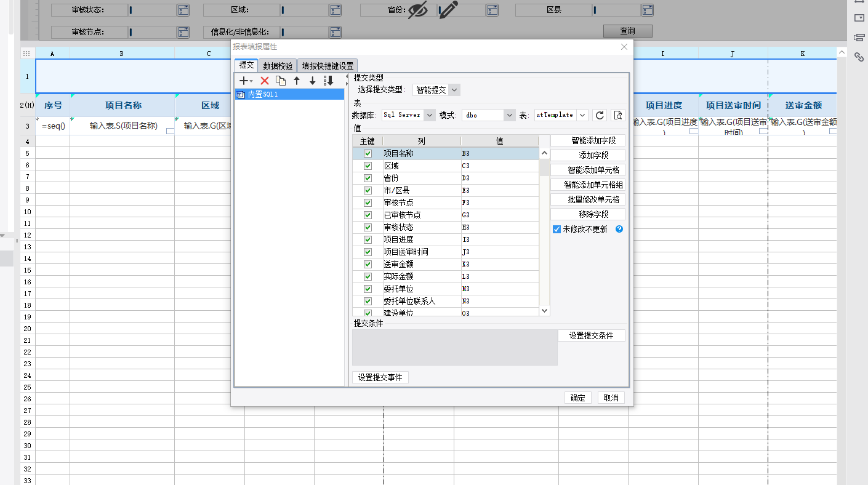Select 内置SQL1 in the submit list
The width and height of the screenshot is (868, 485).
[x=289, y=94]
